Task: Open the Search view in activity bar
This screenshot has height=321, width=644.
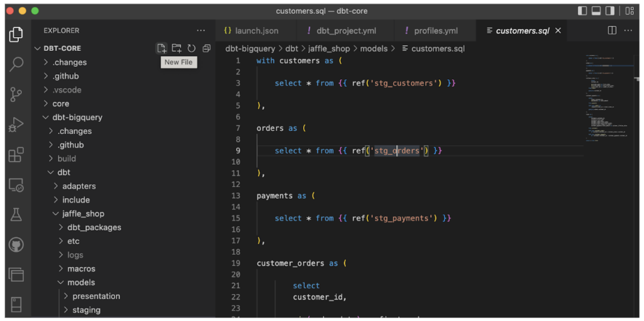Action: [x=16, y=64]
